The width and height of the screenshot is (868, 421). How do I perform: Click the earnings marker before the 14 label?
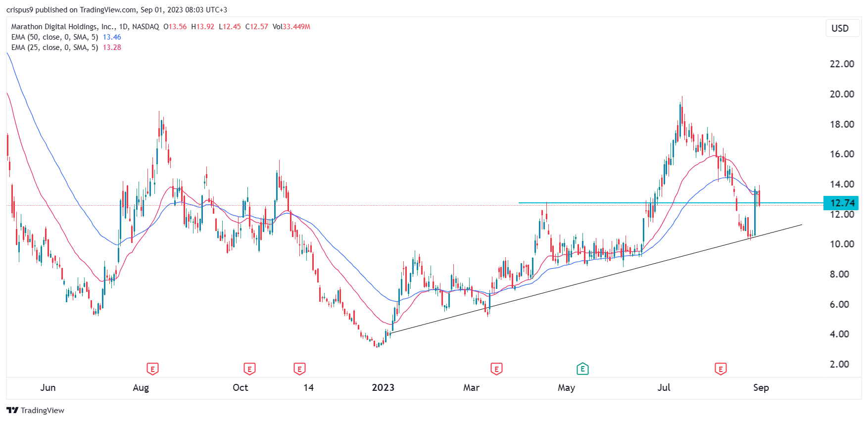point(299,369)
